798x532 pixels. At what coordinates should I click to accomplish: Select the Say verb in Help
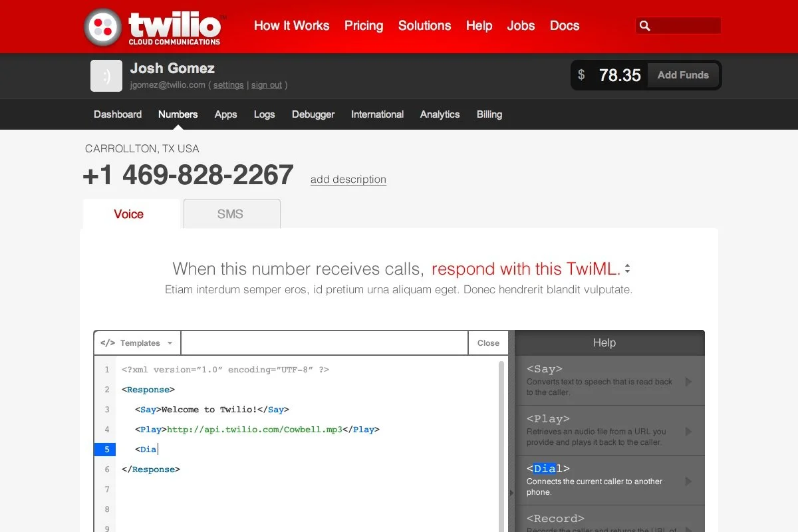610,381
